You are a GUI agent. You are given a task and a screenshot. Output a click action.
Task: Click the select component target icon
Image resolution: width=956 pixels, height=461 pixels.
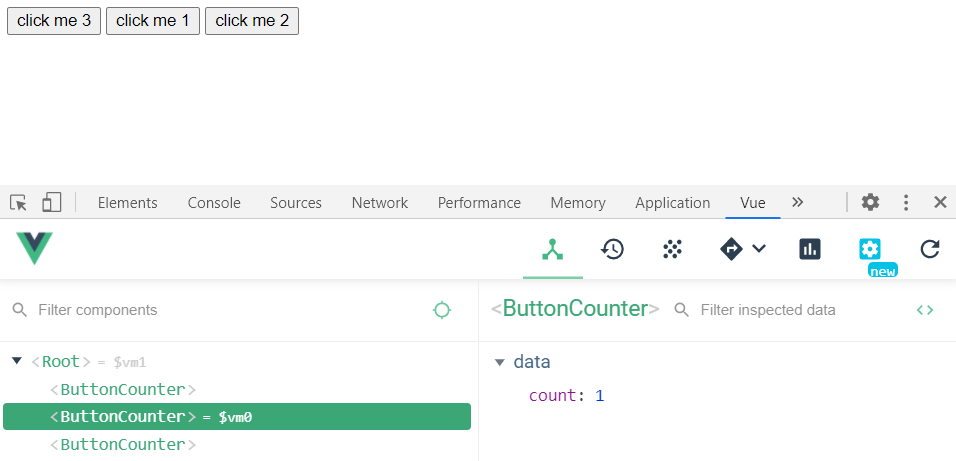[442, 310]
